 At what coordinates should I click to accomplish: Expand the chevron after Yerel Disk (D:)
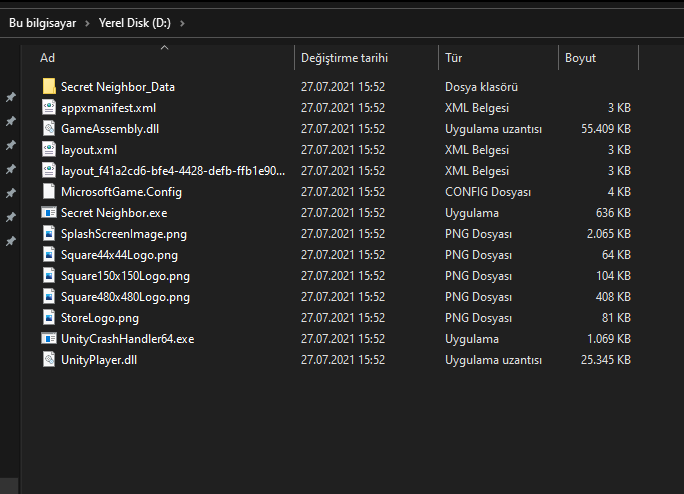tap(181, 22)
